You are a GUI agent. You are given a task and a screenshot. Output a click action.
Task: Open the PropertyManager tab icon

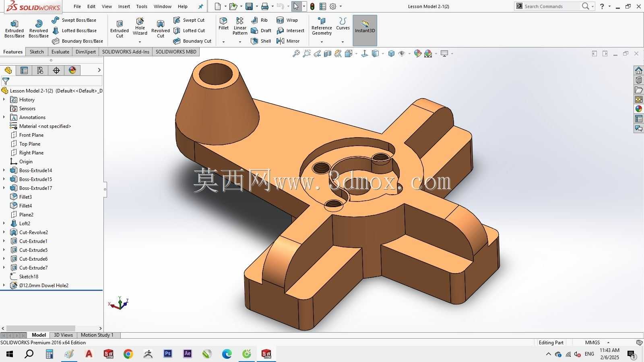[24, 70]
